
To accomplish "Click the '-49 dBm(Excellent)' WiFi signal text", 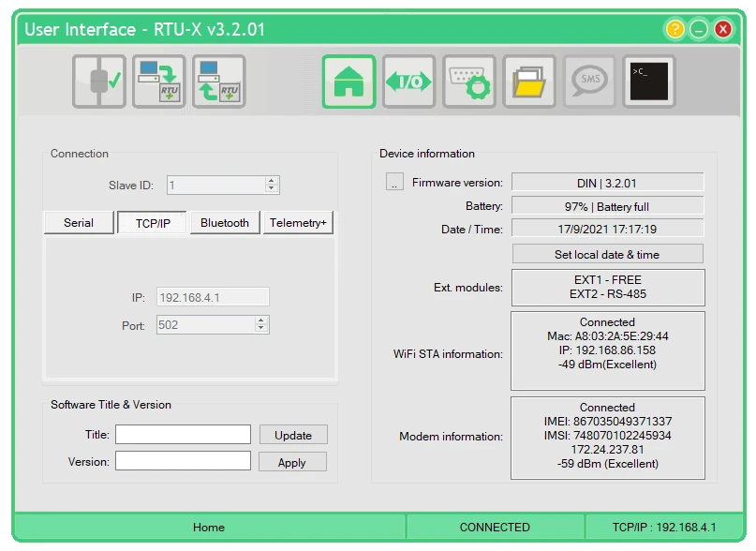I will point(607,365).
